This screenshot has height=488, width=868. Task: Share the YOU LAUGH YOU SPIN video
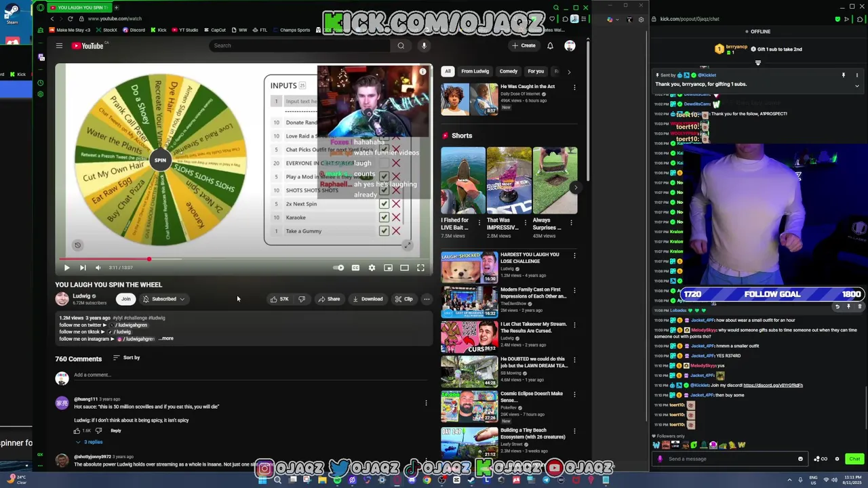pos(329,299)
